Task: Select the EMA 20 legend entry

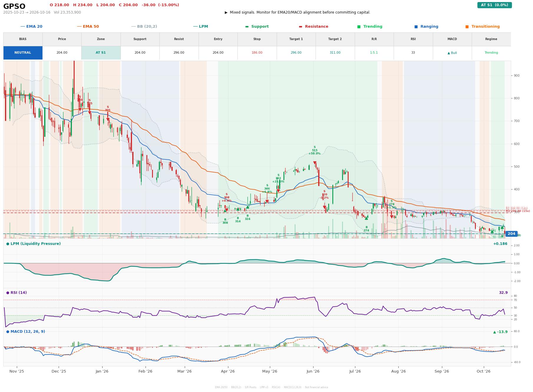Action: pyautogui.click(x=31, y=27)
